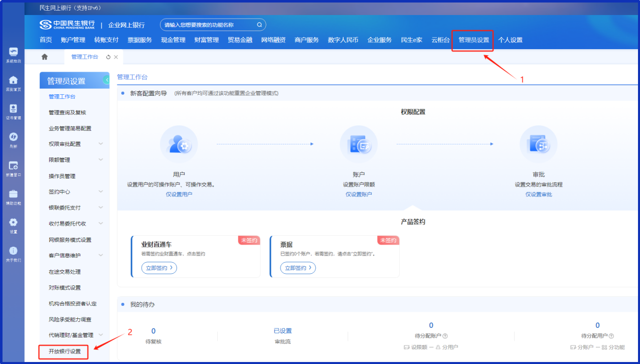Open the 转账支付 top menu
This screenshot has height=364, width=640.
point(106,40)
